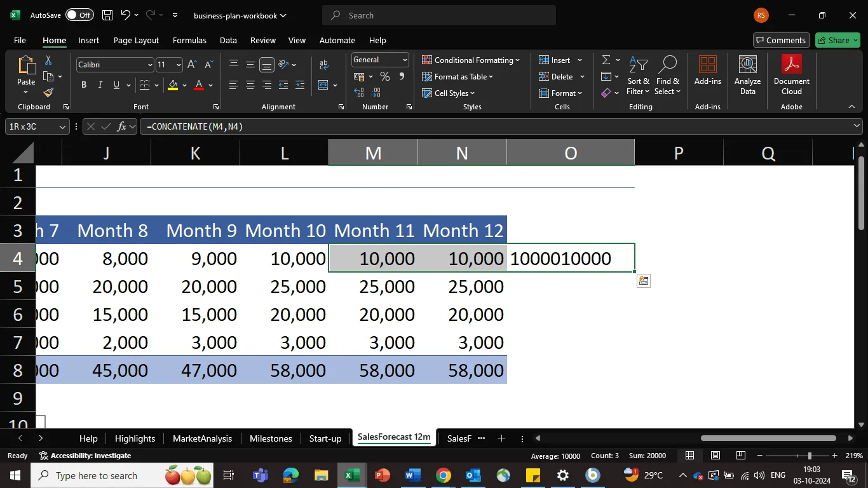Toggle Center alignment

[x=250, y=85]
